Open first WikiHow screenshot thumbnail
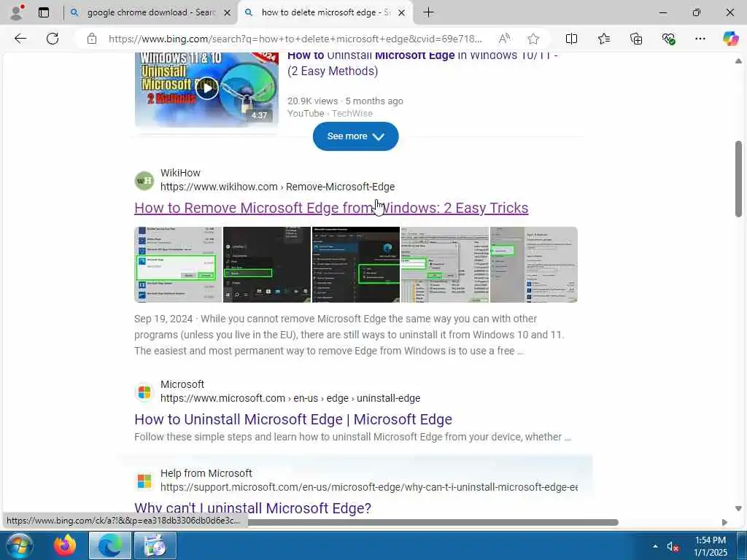Viewport: 747px width, 560px height. [x=178, y=264]
